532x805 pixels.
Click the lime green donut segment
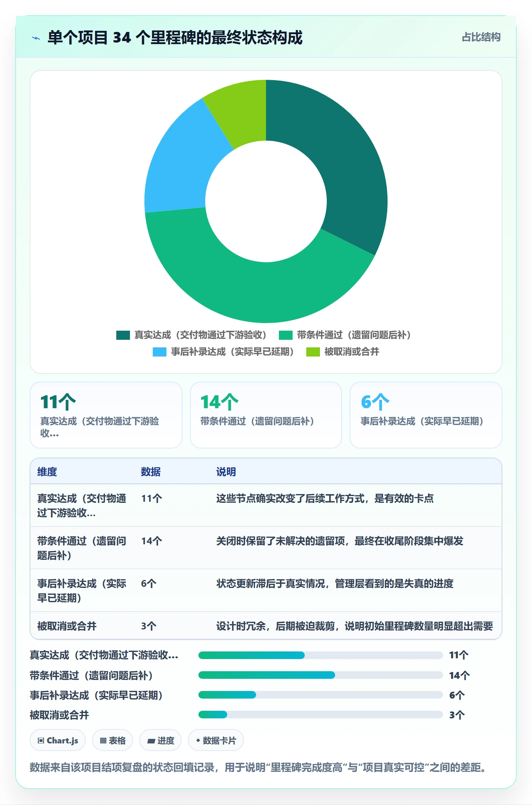[242, 112]
